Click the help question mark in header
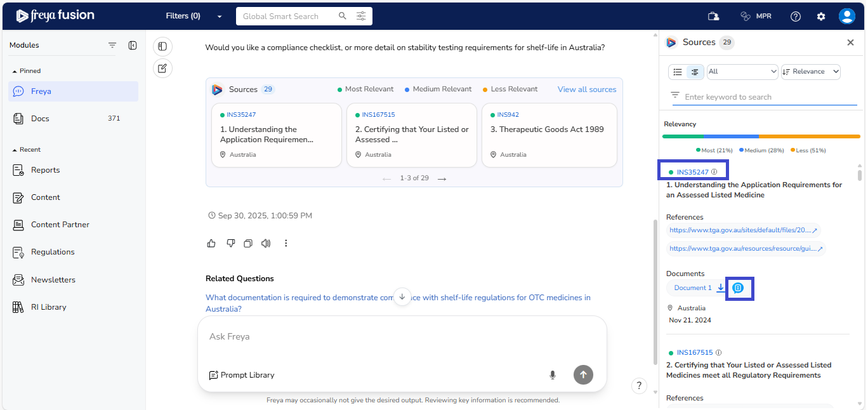Viewport: 868px width, 410px height. coord(796,17)
